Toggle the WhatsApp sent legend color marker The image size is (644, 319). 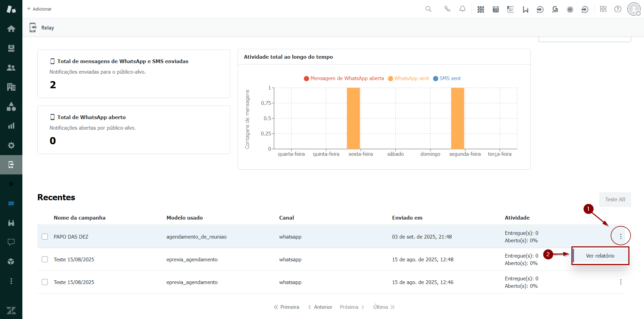(x=390, y=79)
